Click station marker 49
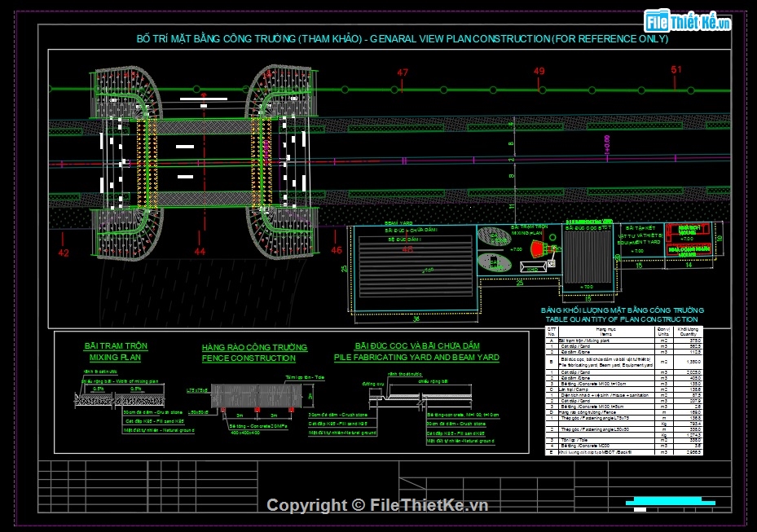The height and width of the screenshot is (532, 757). click(x=539, y=72)
